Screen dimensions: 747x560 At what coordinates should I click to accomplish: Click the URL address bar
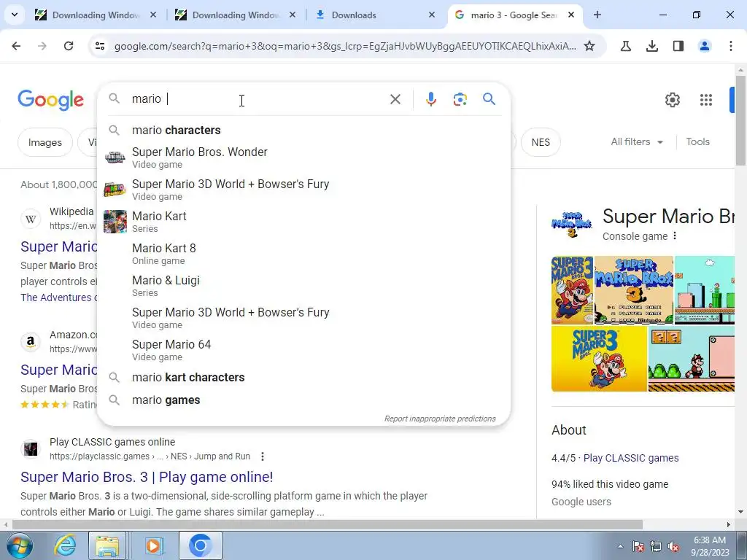coord(345,46)
